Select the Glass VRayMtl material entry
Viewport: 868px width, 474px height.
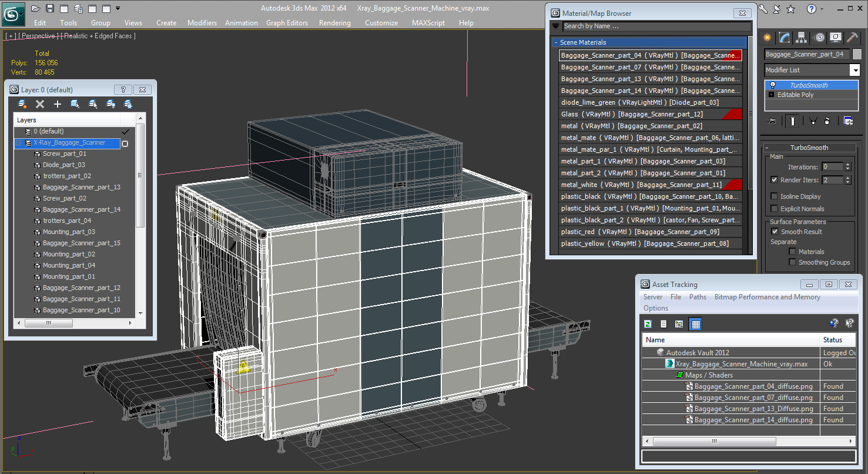tap(651, 114)
